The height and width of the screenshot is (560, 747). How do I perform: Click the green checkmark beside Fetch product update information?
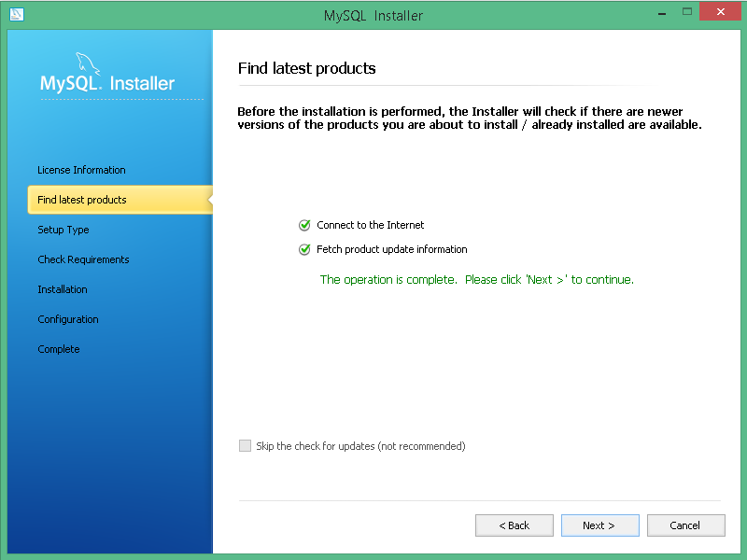[x=304, y=249]
